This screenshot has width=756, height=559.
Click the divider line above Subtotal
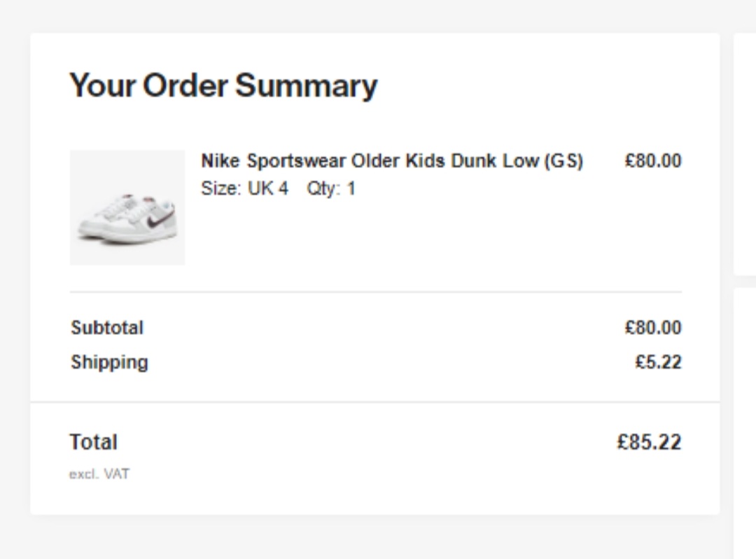tap(375, 291)
